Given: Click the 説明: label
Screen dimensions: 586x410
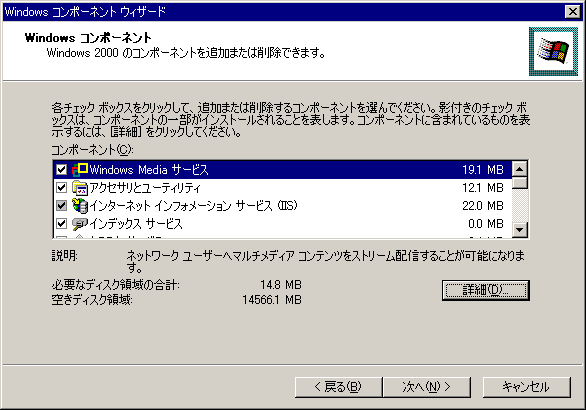Looking at the screenshot, I should [65, 256].
